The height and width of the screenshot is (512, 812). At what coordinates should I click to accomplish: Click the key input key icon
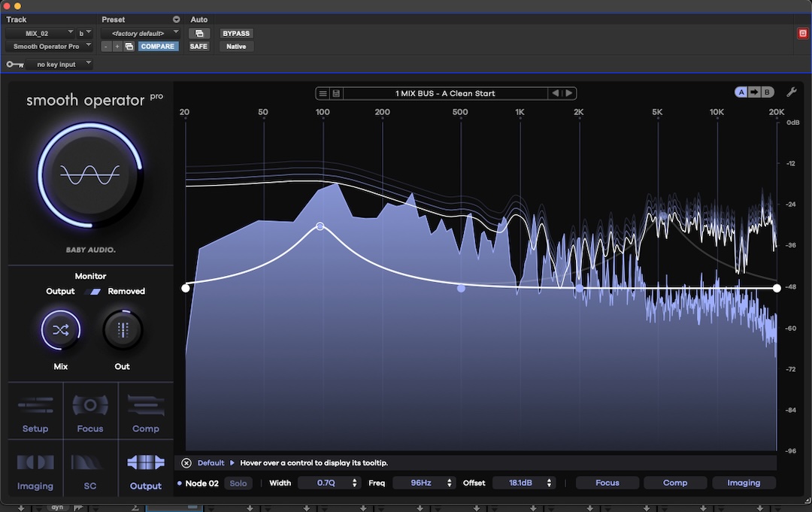point(15,64)
